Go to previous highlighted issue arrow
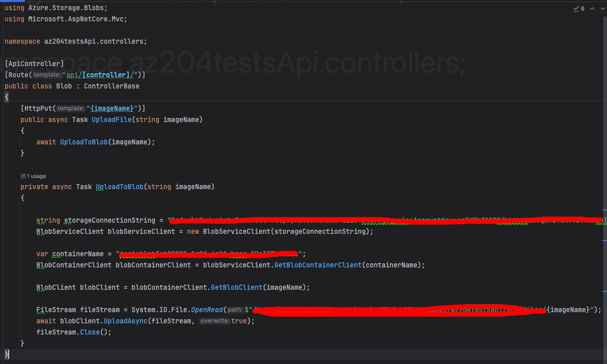 pos(592,9)
